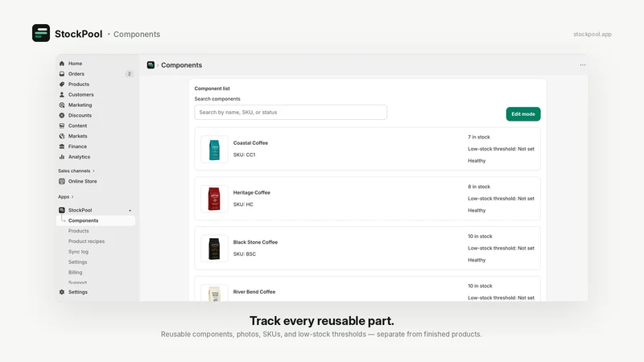
Task: Click the Black Stone Coffee thumbnail
Action: click(214, 249)
